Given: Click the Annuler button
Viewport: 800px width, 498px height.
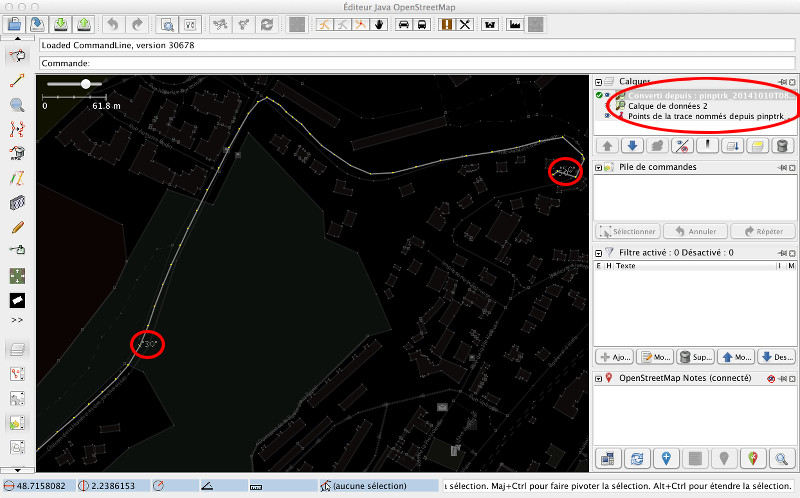Looking at the screenshot, I should click(x=695, y=231).
